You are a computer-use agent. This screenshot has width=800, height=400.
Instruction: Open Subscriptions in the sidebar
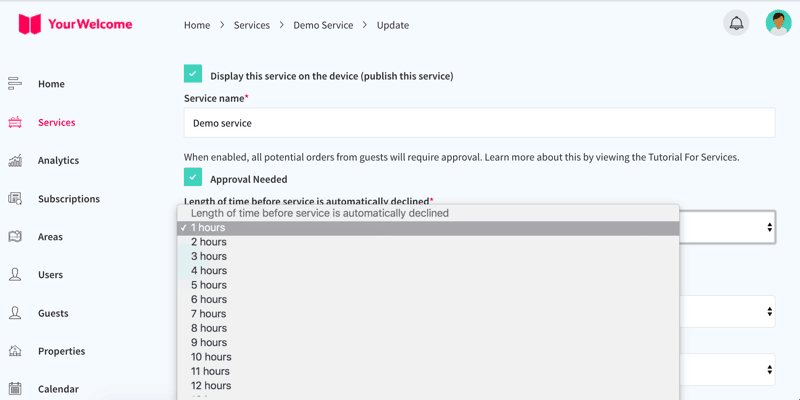69,198
